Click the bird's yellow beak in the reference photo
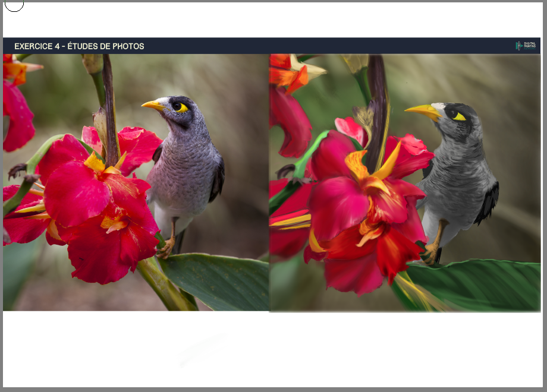 152,105
